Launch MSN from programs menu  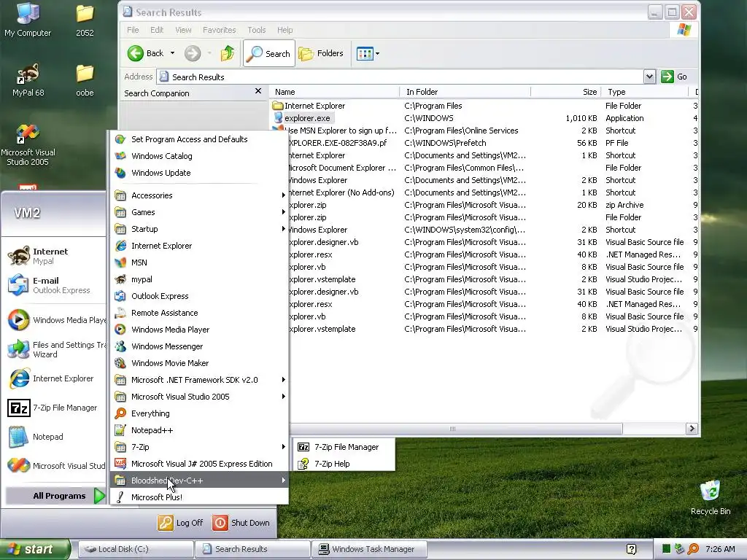click(199, 262)
